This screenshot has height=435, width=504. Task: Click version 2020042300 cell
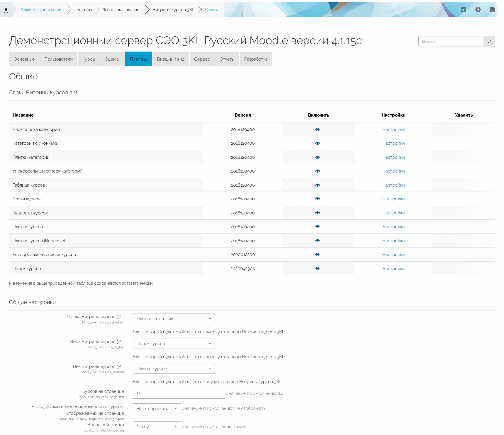point(243,269)
